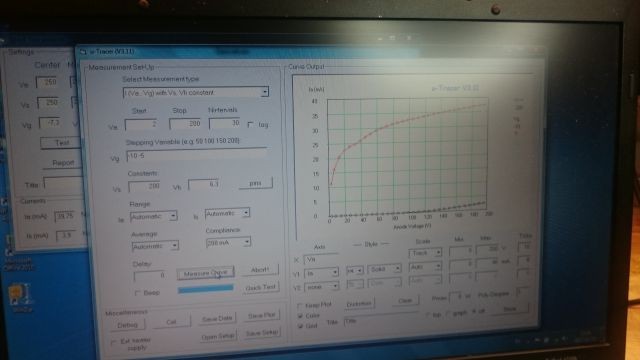Click the Save Plot button
Screen dimensions: 640x360
click(262, 316)
